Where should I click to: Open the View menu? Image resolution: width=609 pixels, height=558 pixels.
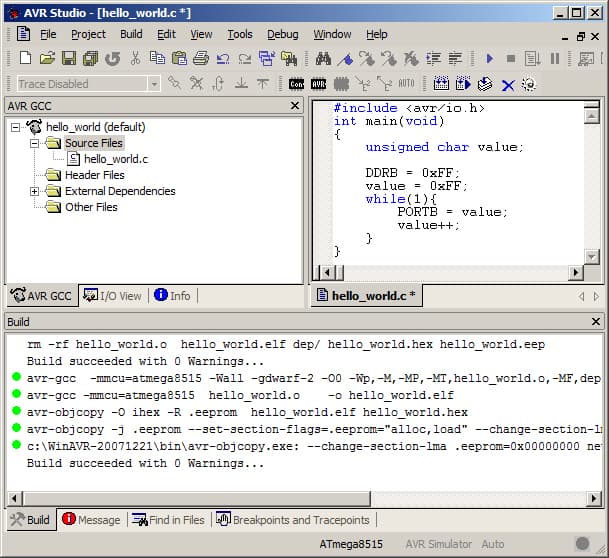201,34
